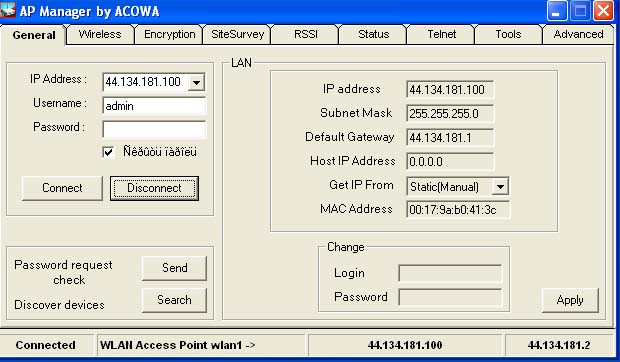This screenshot has width=620, height=362.
Task: Open the Telnet tab
Action: click(441, 34)
